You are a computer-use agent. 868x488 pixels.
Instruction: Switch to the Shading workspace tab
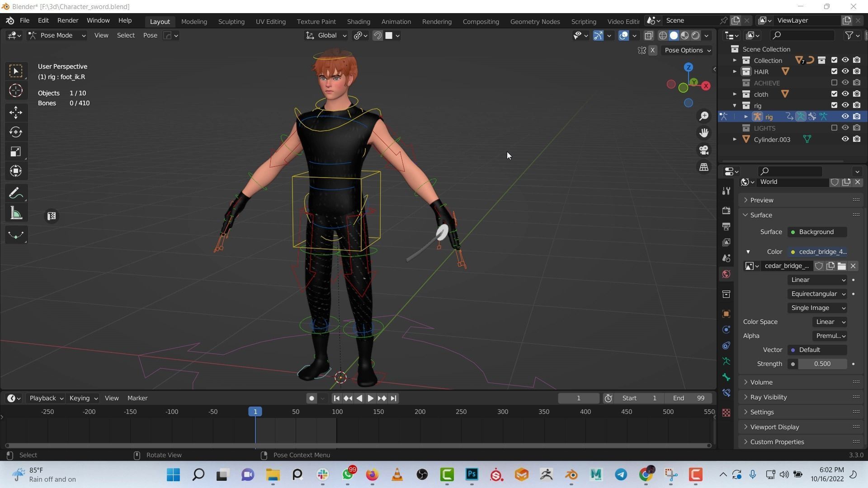pyautogui.click(x=359, y=22)
